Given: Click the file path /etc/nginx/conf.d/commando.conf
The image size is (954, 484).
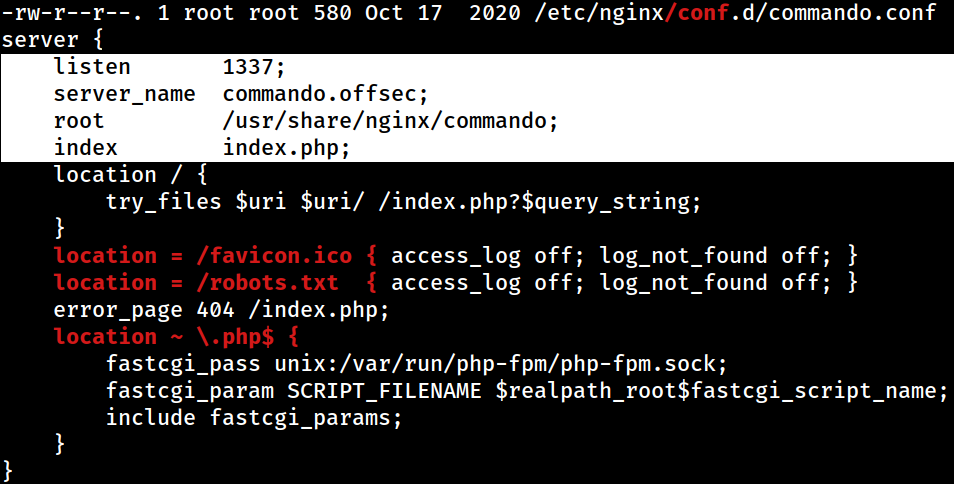Looking at the screenshot, I should pyautogui.click(x=735, y=12).
